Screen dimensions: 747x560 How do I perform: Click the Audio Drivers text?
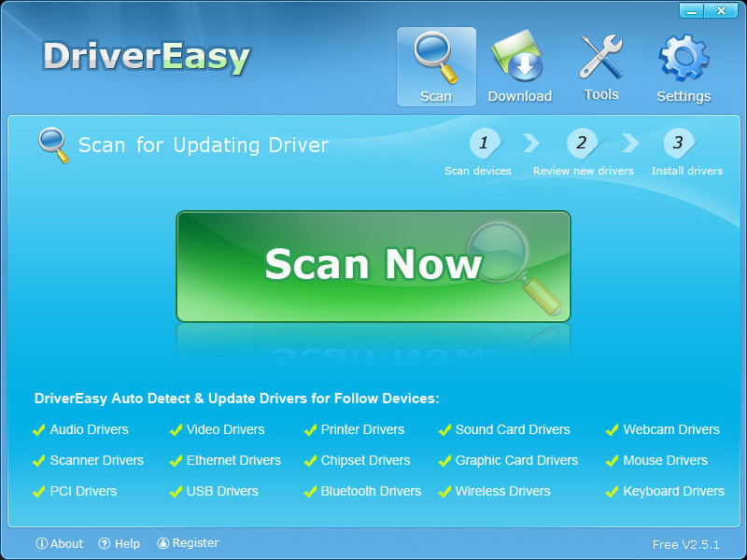click(x=89, y=429)
